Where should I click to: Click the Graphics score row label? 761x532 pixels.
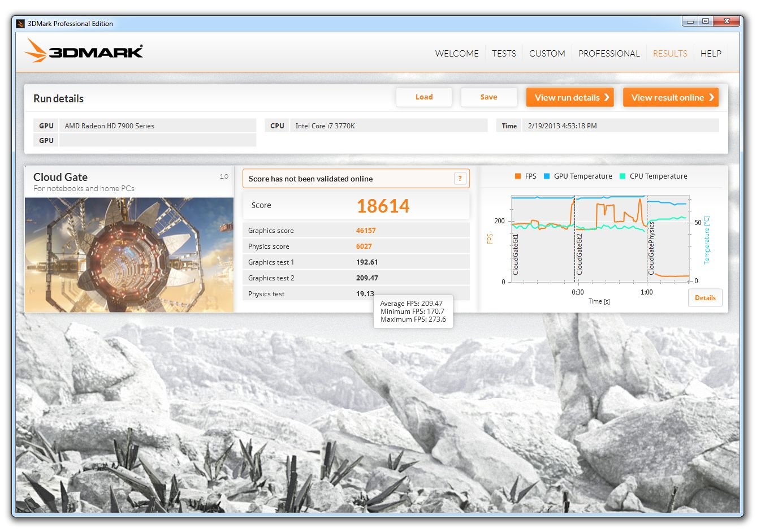pyautogui.click(x=271, y=231)
